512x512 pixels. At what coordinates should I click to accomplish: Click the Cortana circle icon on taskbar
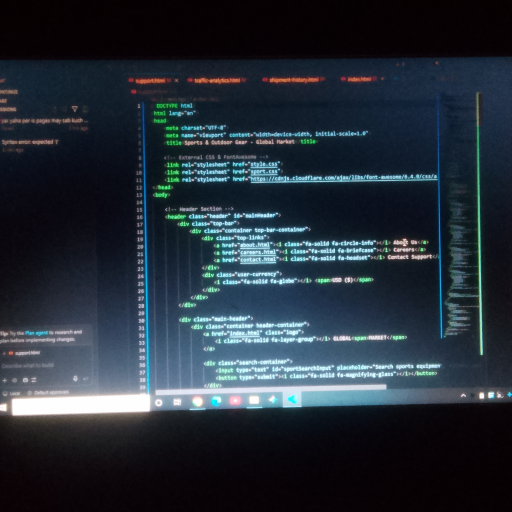point(159,403)
